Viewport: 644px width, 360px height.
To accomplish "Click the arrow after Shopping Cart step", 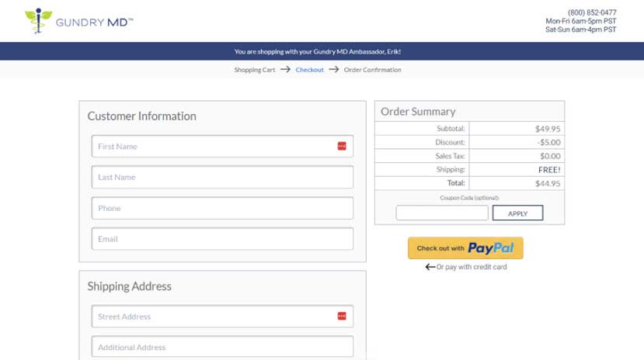I will [285, 70].
